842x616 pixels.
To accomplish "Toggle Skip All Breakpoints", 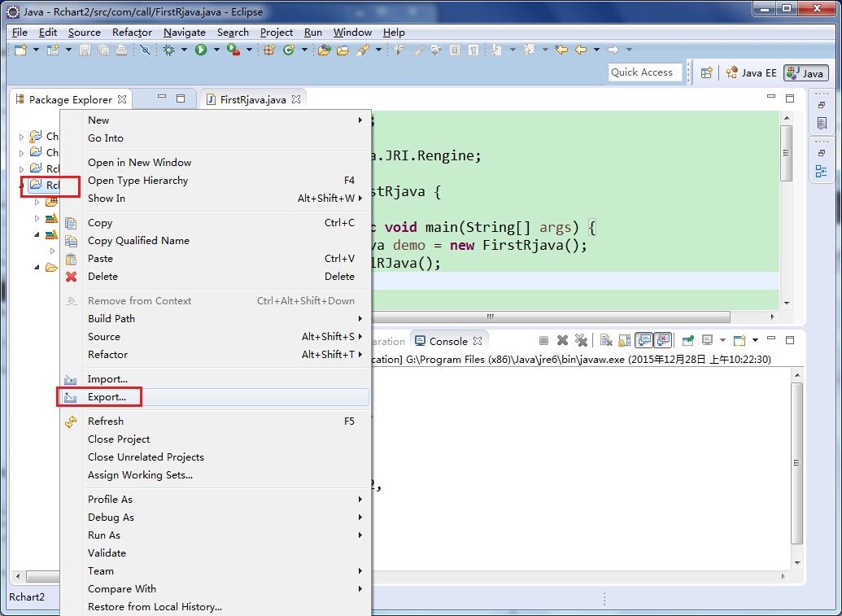I will click(145, 50).
